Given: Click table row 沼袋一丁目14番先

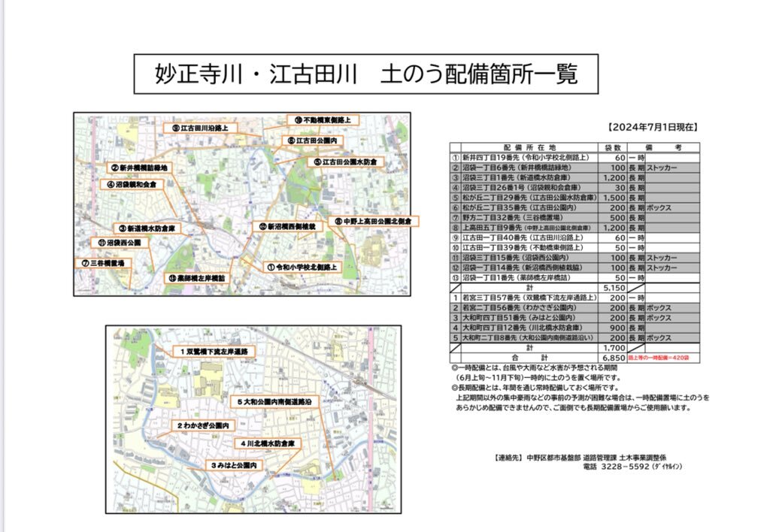Looking at the screenshot, I should point(574,268).
